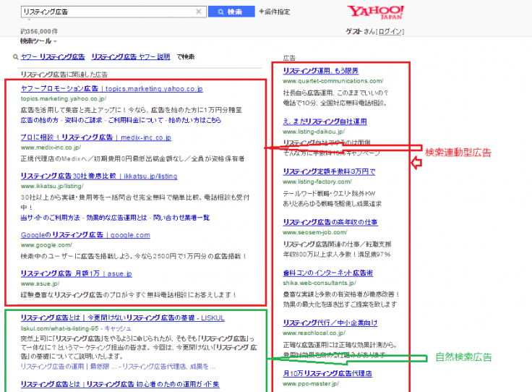The width and height of the screenshot is (532, 392).
Task: Click the リスティング広告代理店、成果を sub-link
Action: coord(168,367)
